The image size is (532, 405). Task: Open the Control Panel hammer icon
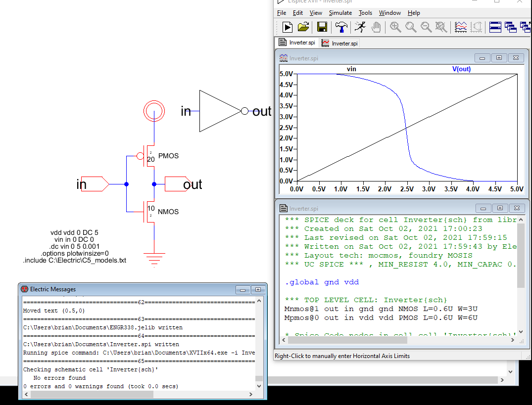pos(341,27)
